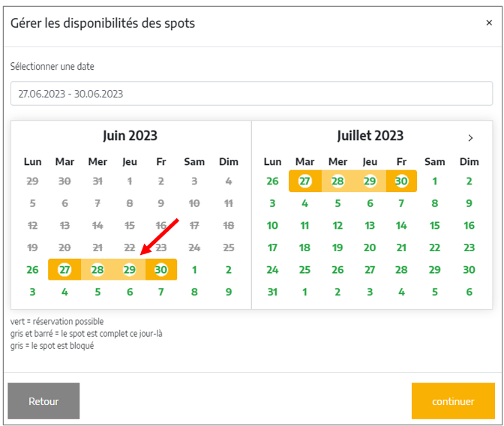Pick June 28 in Juin calendar
The height and width of the screenshot is (426, 504).
[97, 269]
